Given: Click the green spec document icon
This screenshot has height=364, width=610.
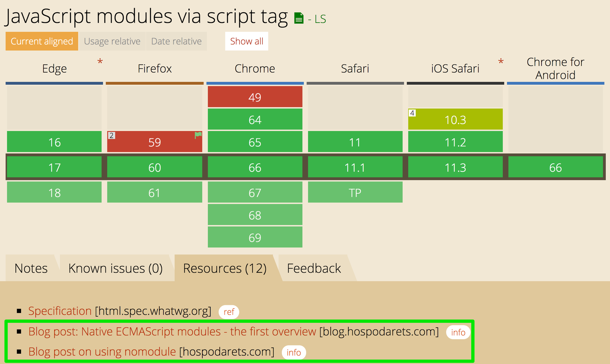Looking at the screenshot, I should [x=299, y=18].
